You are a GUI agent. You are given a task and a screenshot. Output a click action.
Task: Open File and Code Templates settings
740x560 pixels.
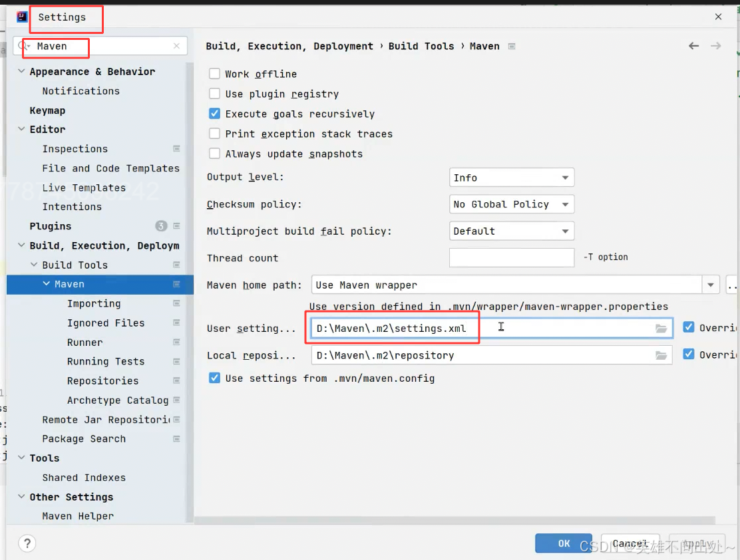click(x=111, y=168)
